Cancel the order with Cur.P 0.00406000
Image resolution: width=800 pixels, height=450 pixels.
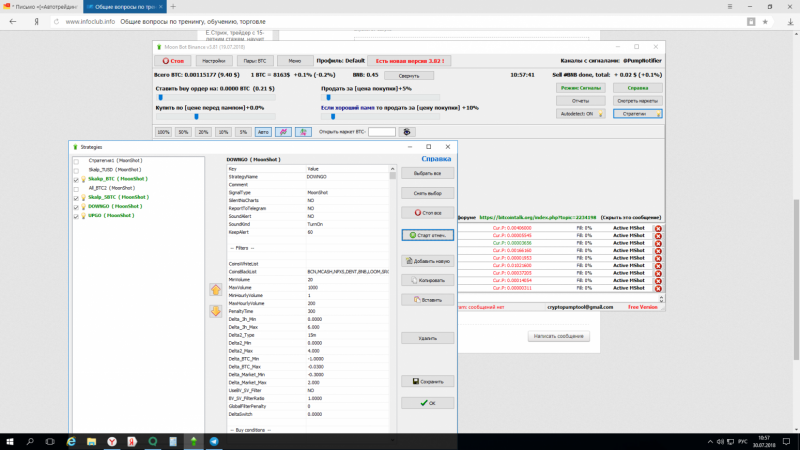[658, 229]
